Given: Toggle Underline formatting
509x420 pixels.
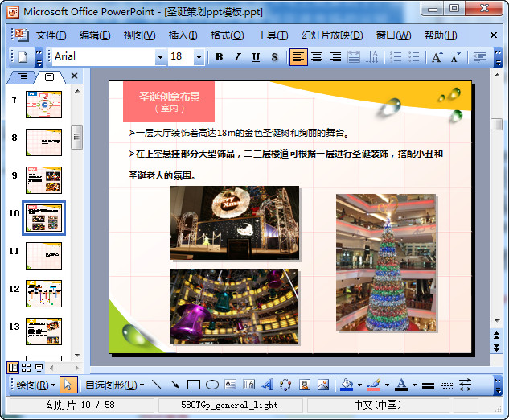Looking at the screenshot, I should [x=256, y=57].
